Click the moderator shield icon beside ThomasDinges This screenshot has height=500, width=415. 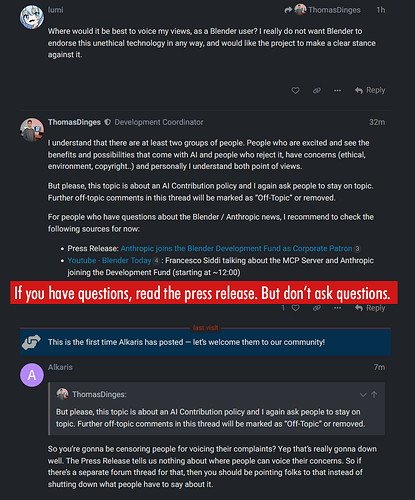pyautogui.click(x=107, y=122)
